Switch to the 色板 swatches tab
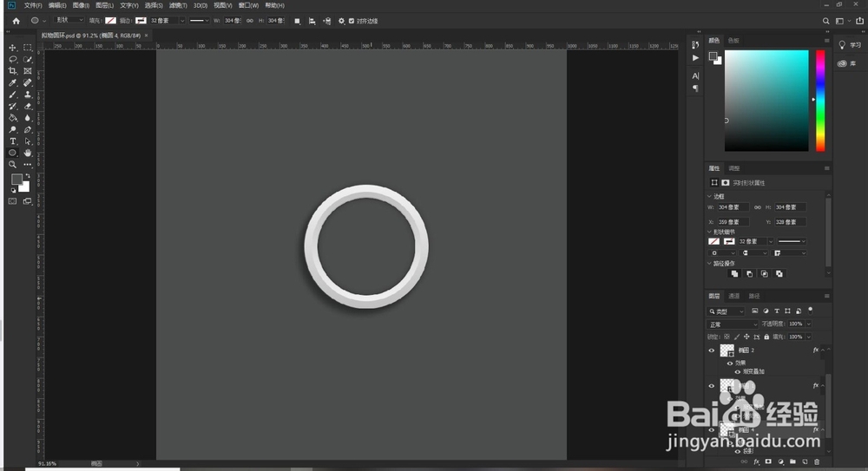This screenshot has width=868, height=471. click(x=733, y=41)
